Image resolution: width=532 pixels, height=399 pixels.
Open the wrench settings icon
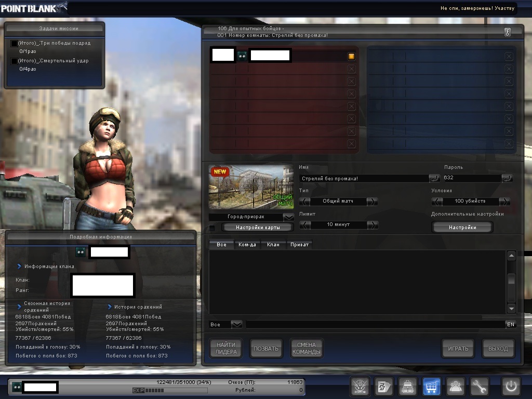click(479, 386)
